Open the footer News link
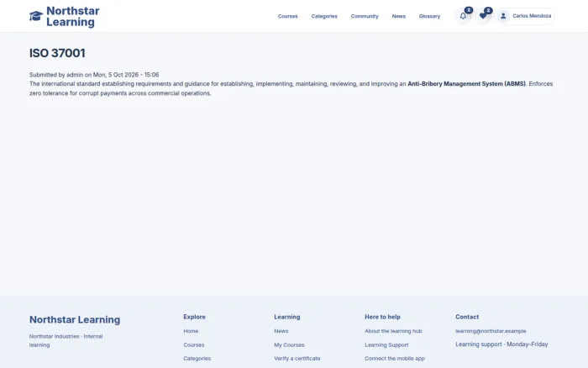 281,331
